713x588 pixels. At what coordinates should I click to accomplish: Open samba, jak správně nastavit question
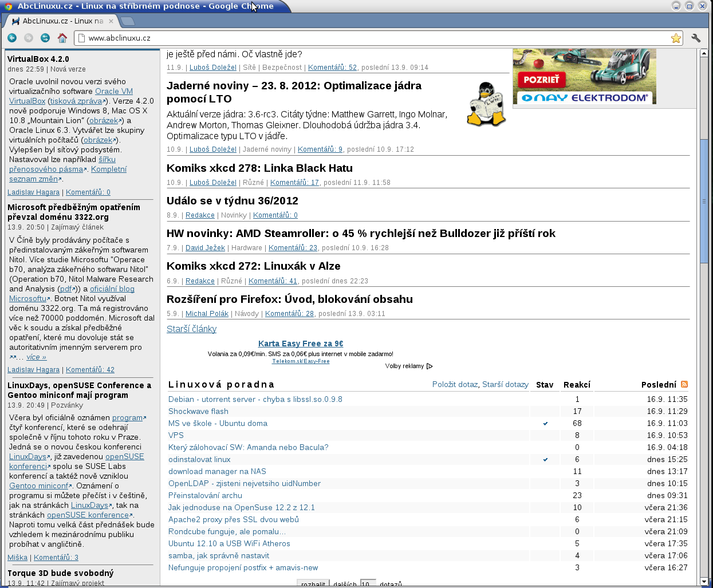pyautogui.click(x=219, y=556)
